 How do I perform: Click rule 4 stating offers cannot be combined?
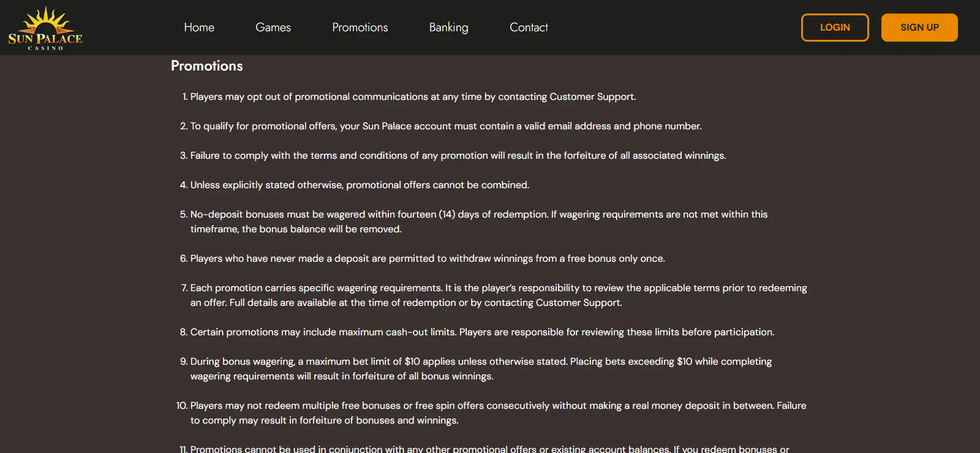coord(360,185)
